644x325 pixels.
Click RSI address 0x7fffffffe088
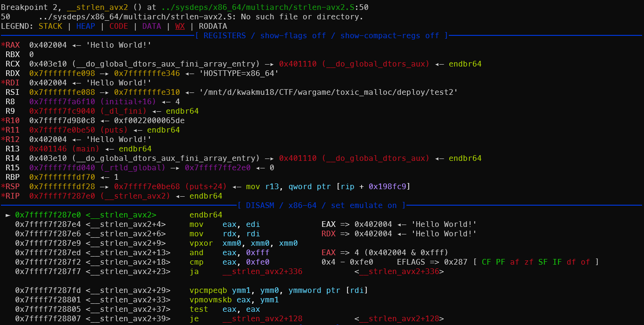coord(62,92)
